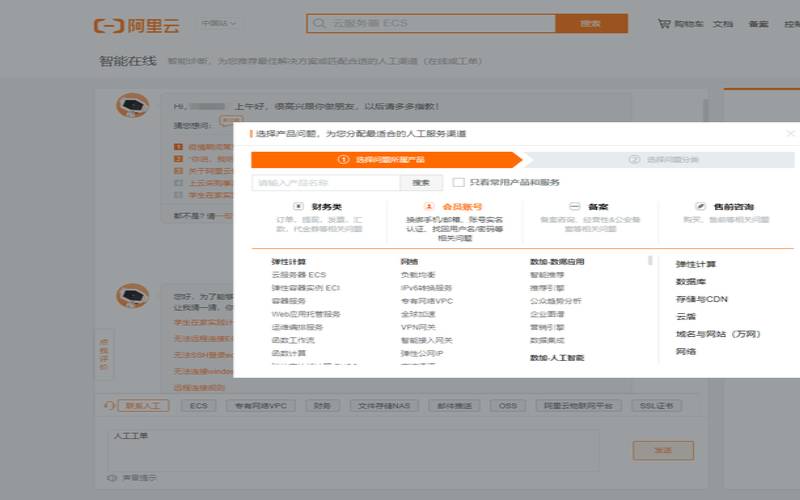Choose 数据集成 product
Viewport: 800px width, 500px height.
click(x=547, y=340)
